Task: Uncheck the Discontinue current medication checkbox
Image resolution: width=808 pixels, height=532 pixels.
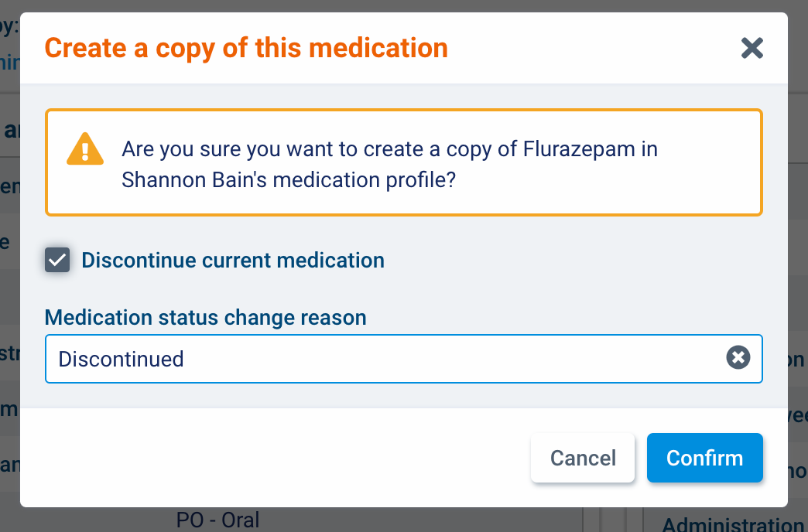Action: tap(57, 261)
